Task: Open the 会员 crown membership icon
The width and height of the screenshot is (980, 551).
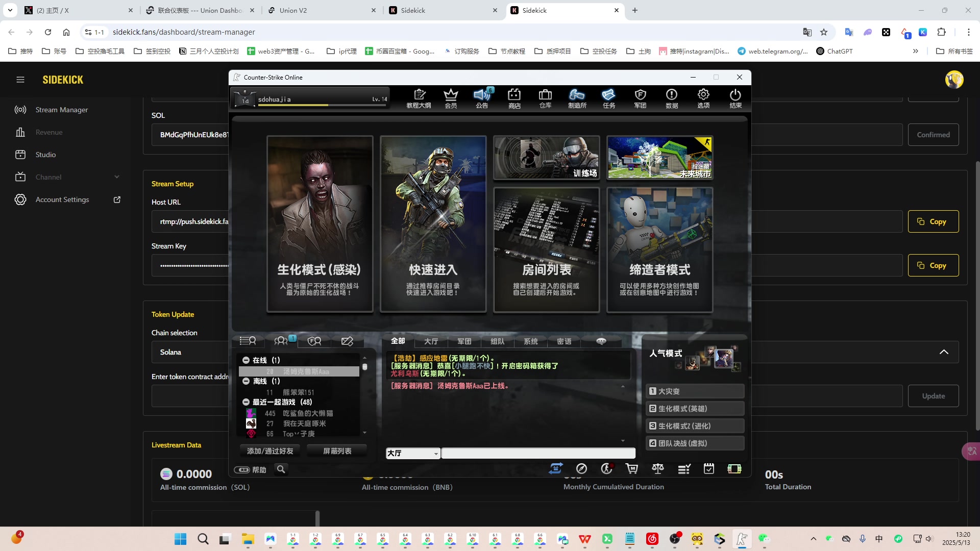Action: [x=451, y=98]
